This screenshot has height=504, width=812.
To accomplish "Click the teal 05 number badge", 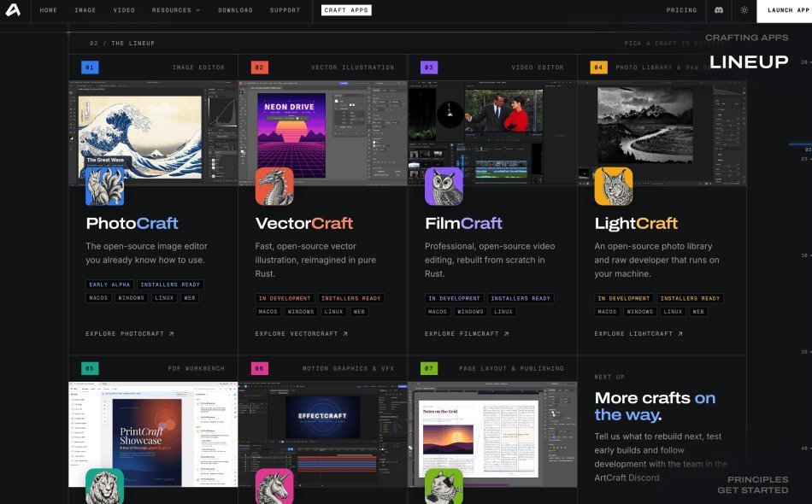I will [90, 368].
